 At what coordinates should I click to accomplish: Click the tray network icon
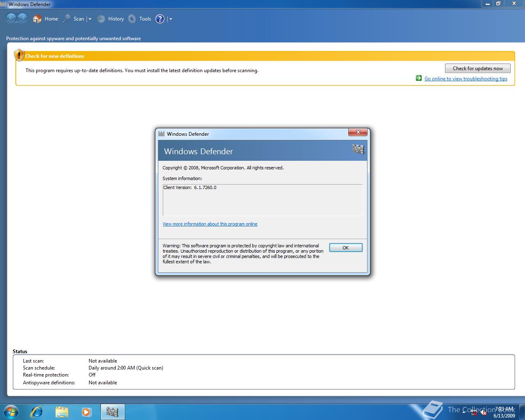(474, 413)
